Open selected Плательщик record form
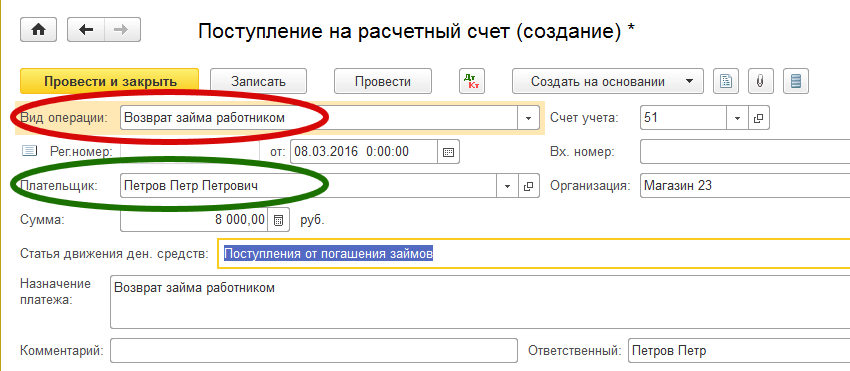 point(529,186)
